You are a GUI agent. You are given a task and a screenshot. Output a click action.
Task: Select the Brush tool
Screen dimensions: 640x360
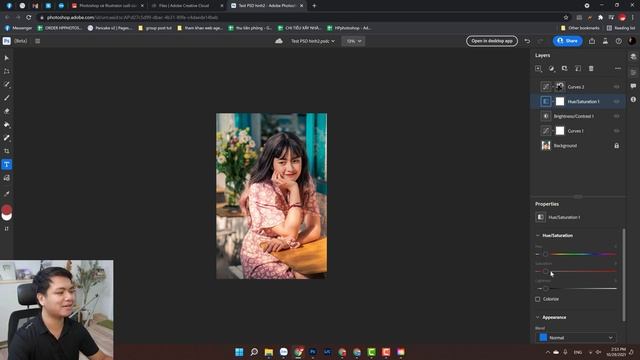tap(7, 98)
